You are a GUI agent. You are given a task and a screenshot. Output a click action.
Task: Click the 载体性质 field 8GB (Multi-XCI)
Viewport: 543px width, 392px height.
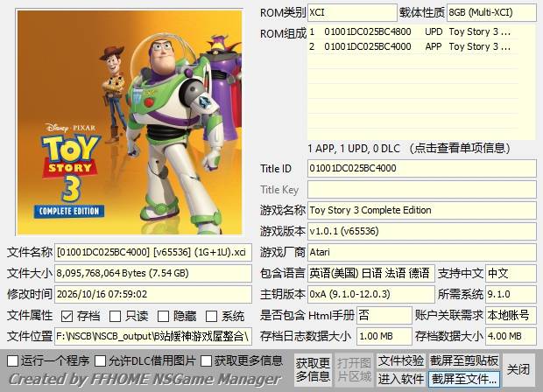tap(491, 13)
